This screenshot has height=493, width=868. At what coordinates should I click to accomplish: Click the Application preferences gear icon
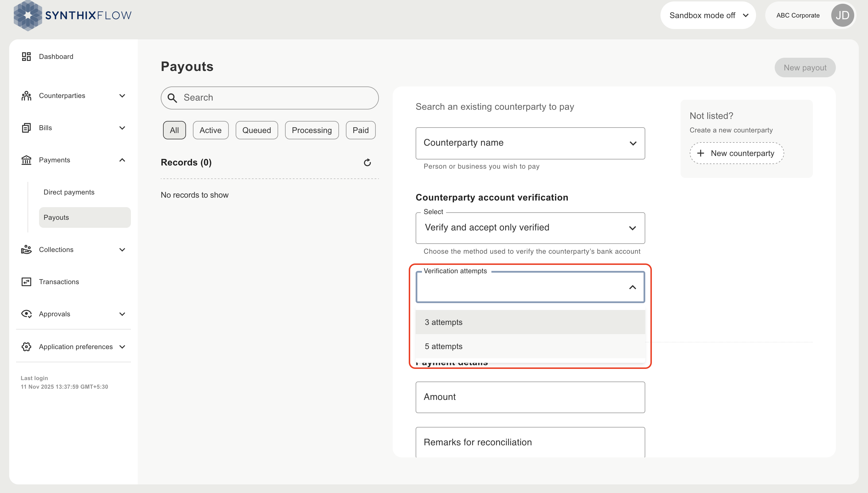pos(26,347)
